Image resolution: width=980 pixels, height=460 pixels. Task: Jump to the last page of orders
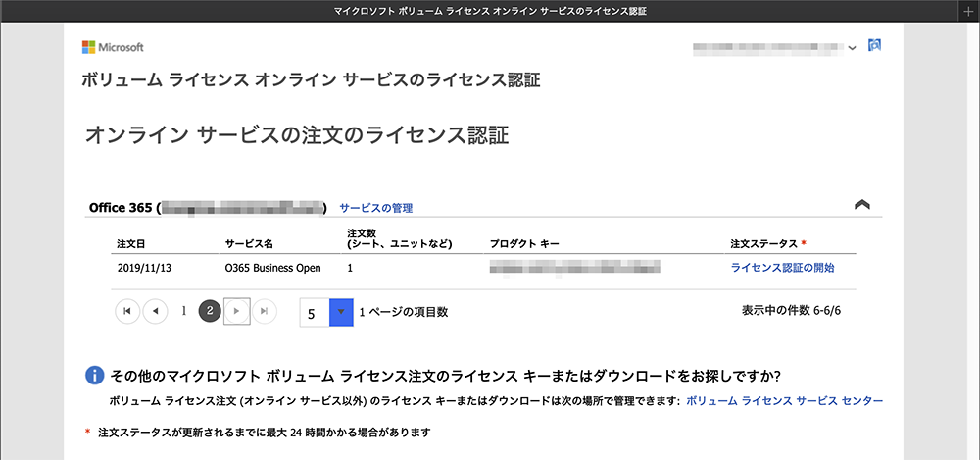(x=264, y=312)
